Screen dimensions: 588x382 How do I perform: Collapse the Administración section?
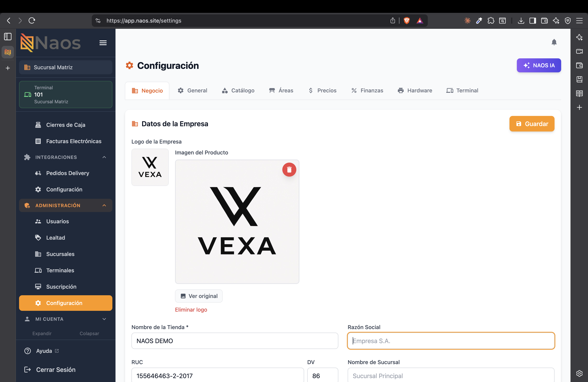pos(66,205)
